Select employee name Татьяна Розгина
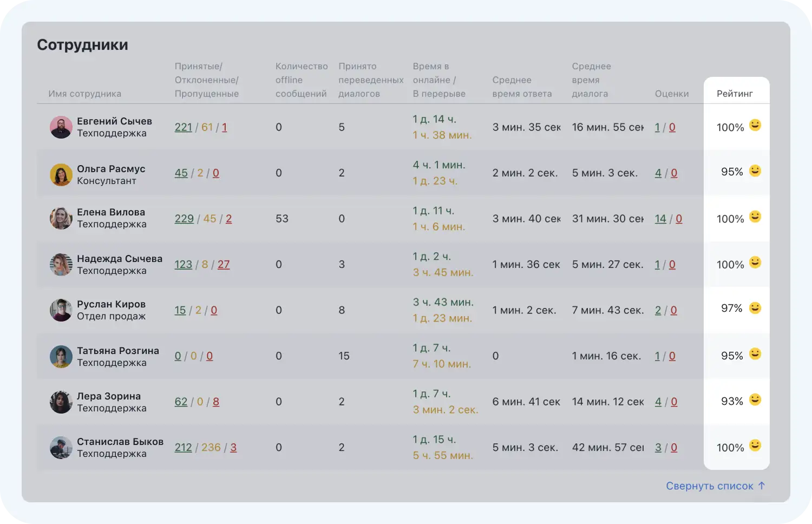 117,351
